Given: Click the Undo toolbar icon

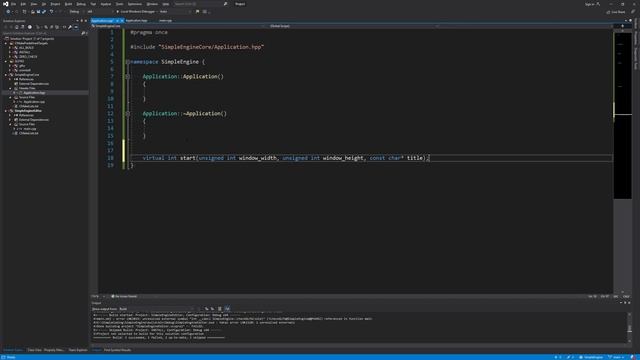Looking at the screenshot, I should point(51,12).
